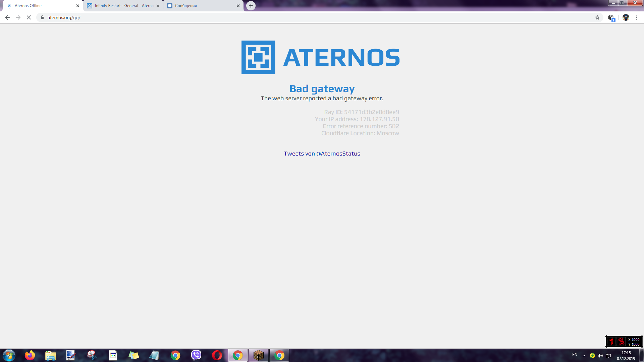The image size is (644, 362).
Task: Launch Firefox from the taskbar
Action: (30, 355)
